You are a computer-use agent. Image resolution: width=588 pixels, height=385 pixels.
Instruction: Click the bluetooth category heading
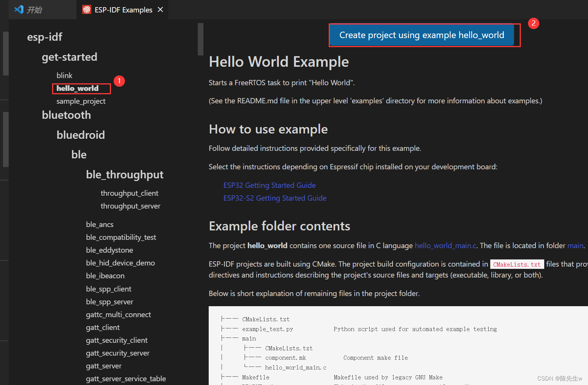click(x=66, y=115)
